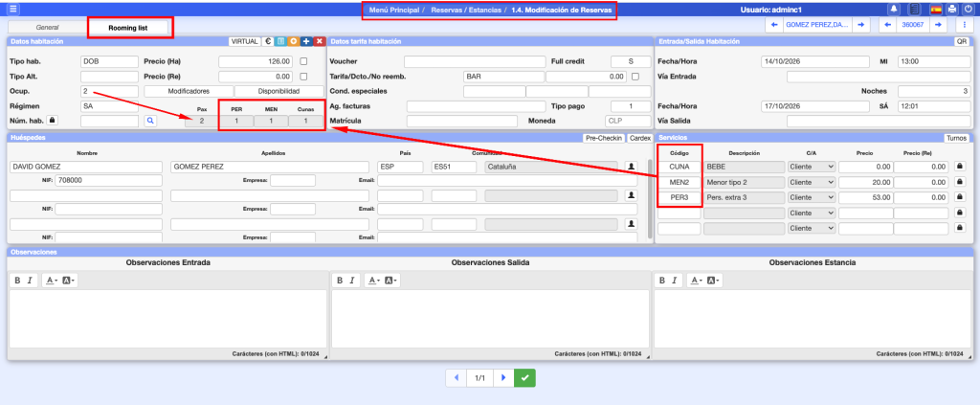
Task: Click the Turnos button in Servicios
Action: tap(956, 138)
